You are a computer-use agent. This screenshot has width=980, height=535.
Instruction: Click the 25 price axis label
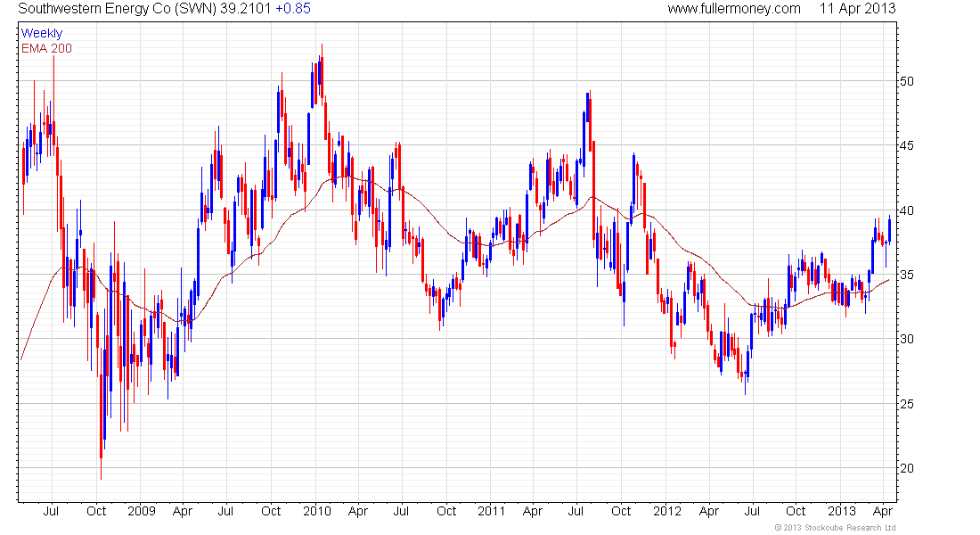pyautogui.click(x=906, y=404)
